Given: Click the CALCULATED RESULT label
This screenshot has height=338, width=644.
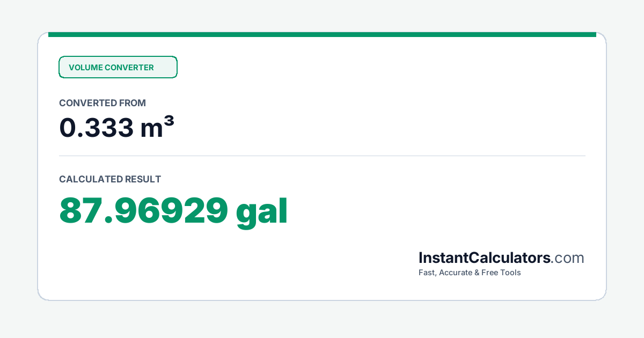Looking at the screenshot, I should coord(110,179).
